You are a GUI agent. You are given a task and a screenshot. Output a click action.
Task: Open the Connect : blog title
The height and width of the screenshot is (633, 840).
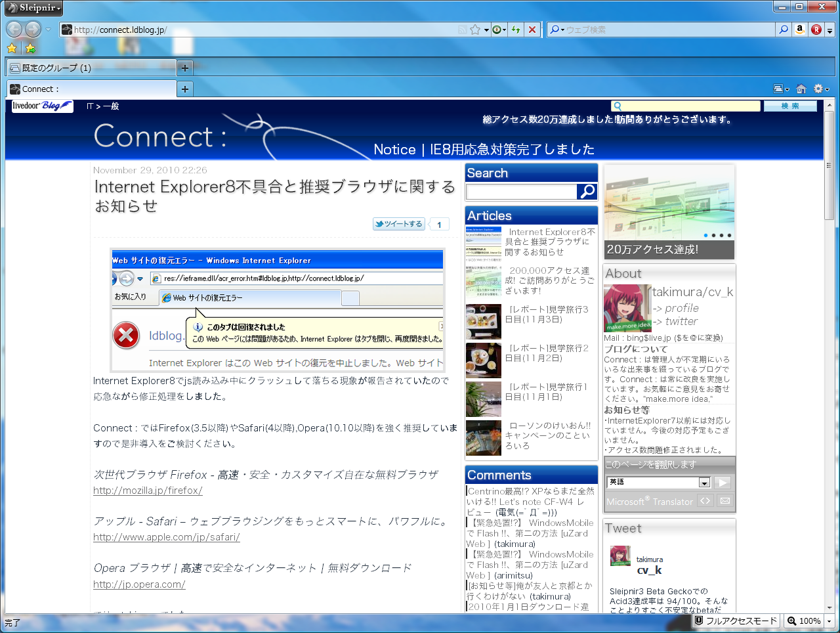pos(160,137)
